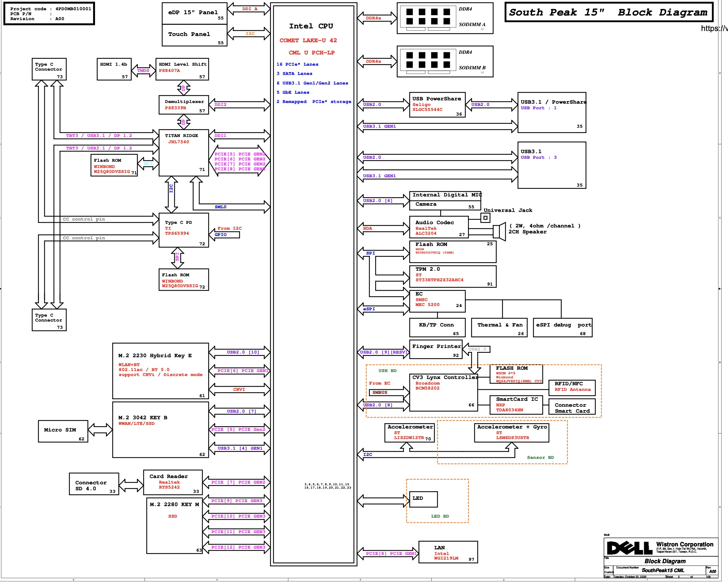The height and width of the screenshot is (585, 728).
Task: Click the Dell logo in title block
Action: [629, 548]
